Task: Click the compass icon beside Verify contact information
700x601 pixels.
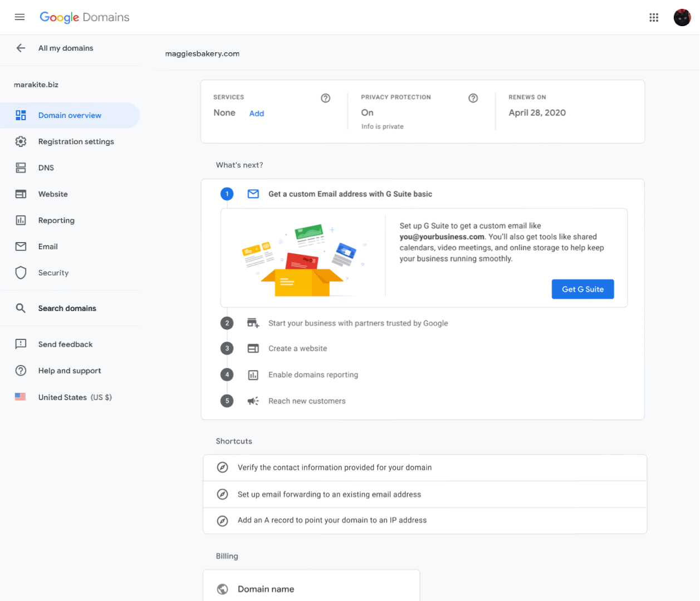Action: [x=222, y=467]
